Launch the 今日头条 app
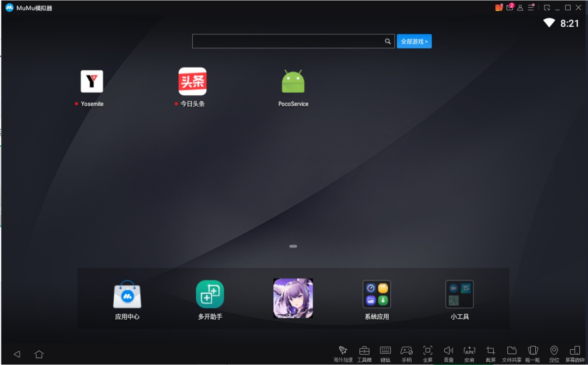Screen dimensions: 588x365 (192, 81)
